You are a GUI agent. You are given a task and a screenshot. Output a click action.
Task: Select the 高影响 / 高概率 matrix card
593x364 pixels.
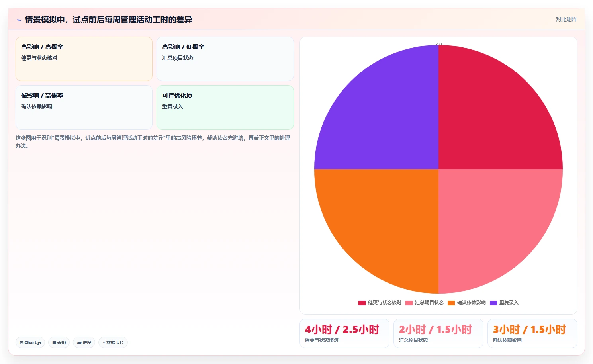(84, 59)
